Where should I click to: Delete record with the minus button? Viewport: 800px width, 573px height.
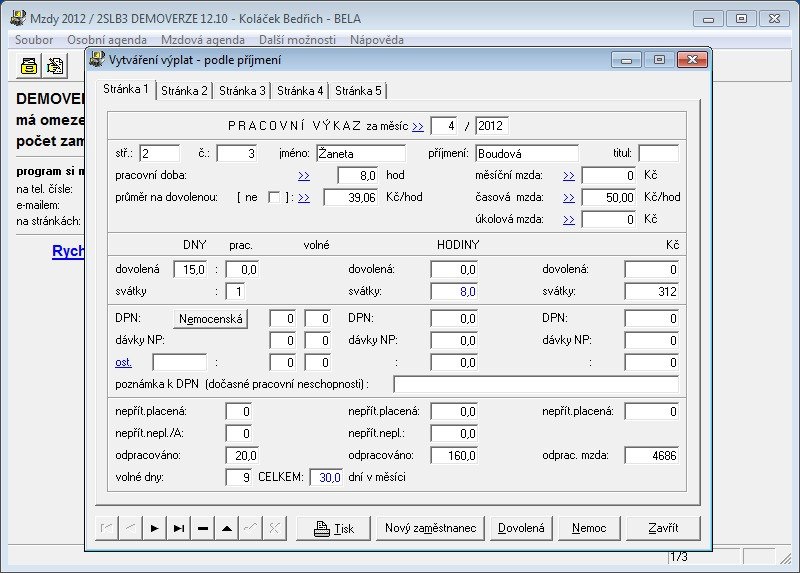pos(203,528)
